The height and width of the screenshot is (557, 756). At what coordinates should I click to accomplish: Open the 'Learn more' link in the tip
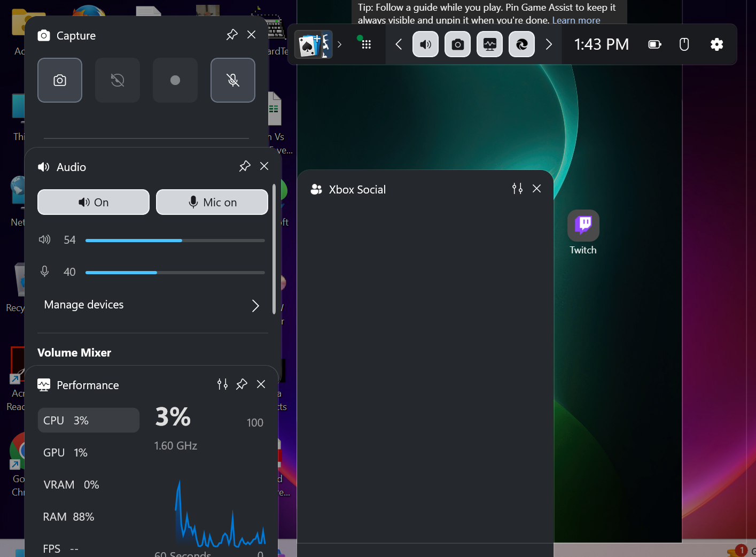click(576, 20)
